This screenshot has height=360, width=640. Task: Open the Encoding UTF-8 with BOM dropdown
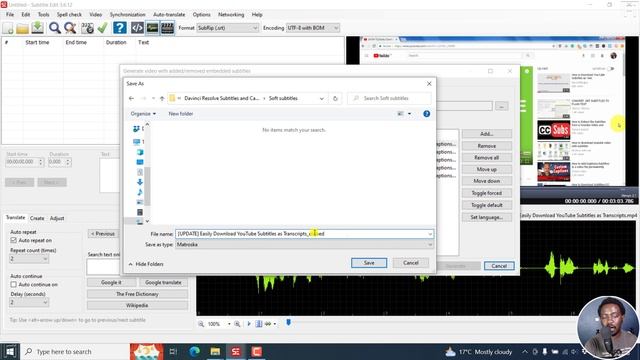click(x=313, y=28)
